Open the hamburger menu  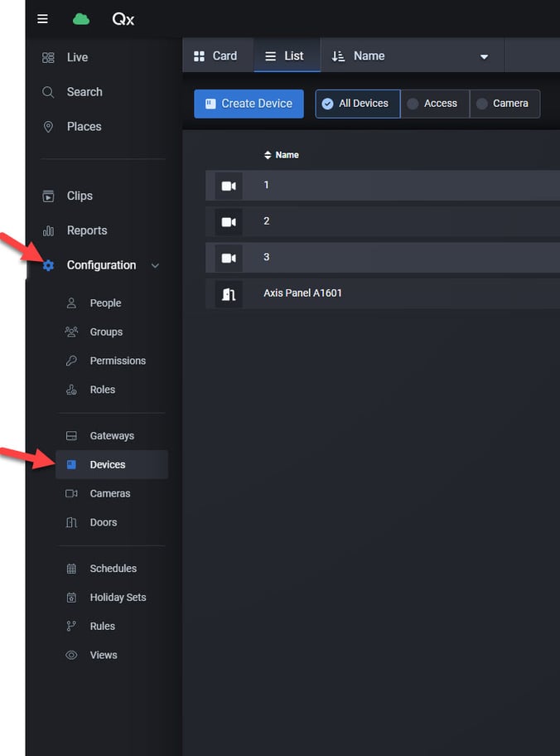pos(42,19)
